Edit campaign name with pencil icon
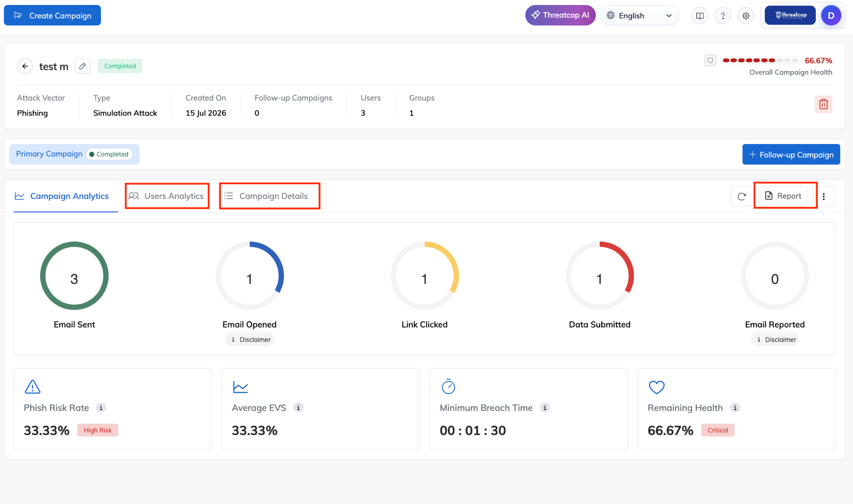This screenshot has height=504, width=853. [x=82, y=66]
